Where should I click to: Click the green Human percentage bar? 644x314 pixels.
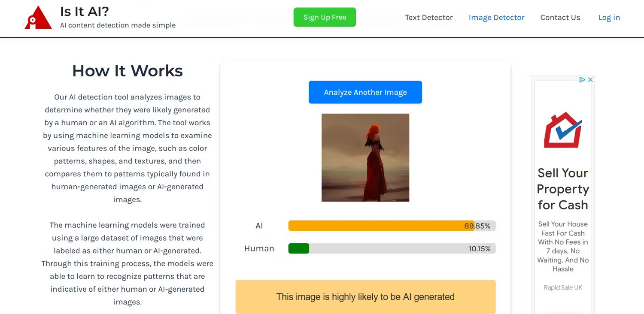tap(299, 248)
